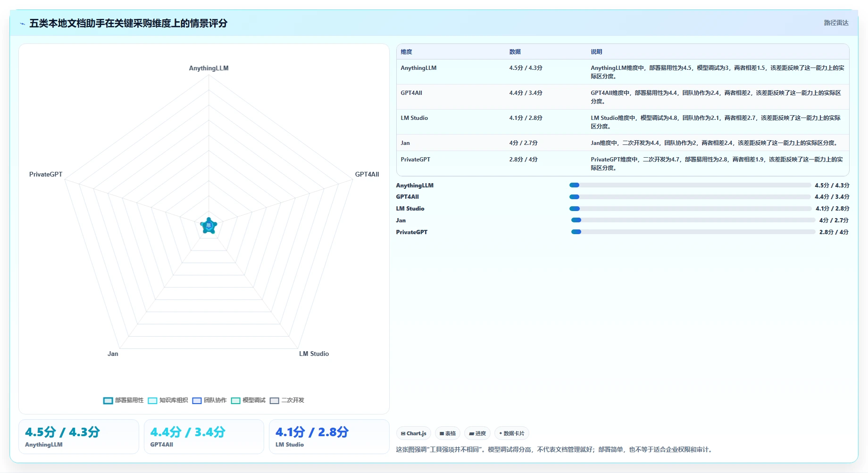Click the Jan维度中 description cell
868x473 pixels.
click(x=715, y=143)
